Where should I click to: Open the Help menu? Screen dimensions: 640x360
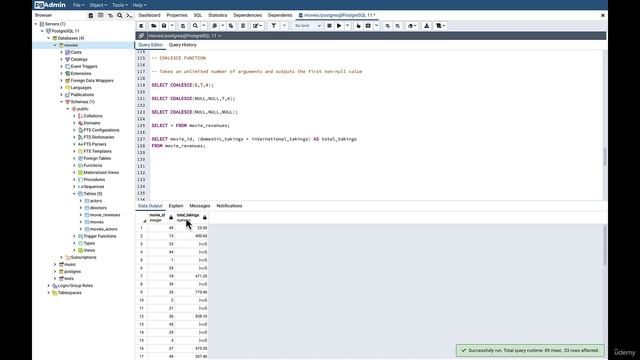(x=139, y=5)
